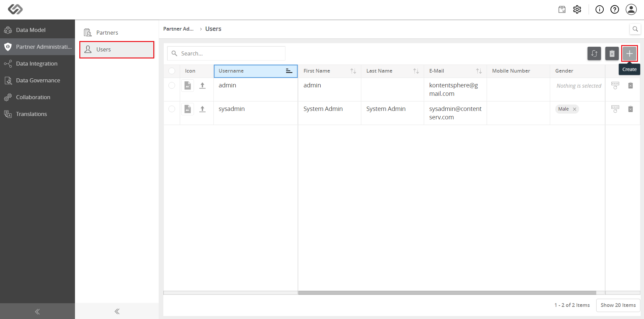The width and height of the screenshot is (644, 319).
Task: Upload an icon for admin user
Action: (202, 85)
